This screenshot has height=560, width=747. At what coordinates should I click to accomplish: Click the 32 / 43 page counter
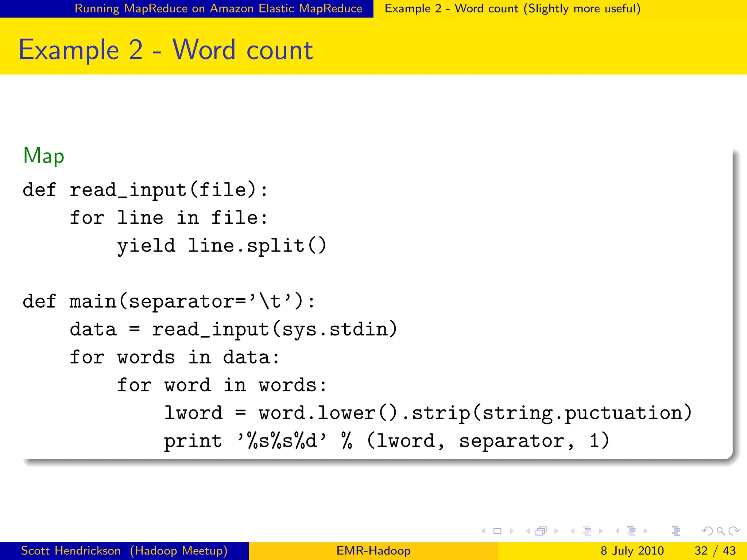click(715, 551)
